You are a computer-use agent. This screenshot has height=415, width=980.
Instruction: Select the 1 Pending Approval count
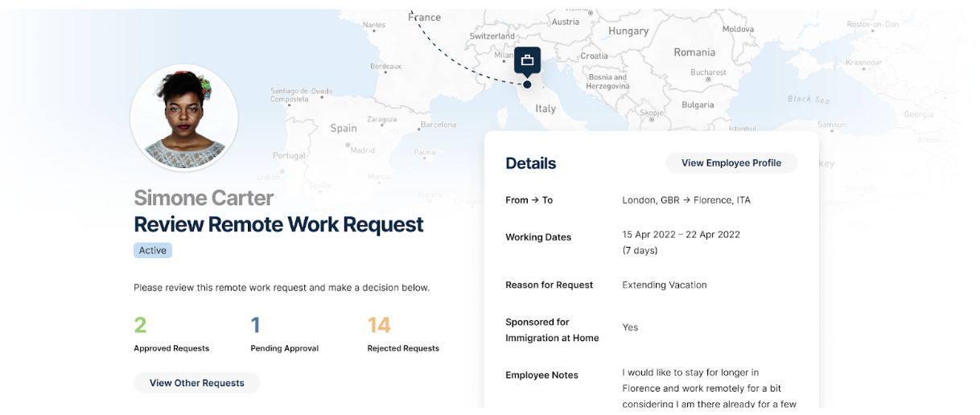tap(256, 325)
